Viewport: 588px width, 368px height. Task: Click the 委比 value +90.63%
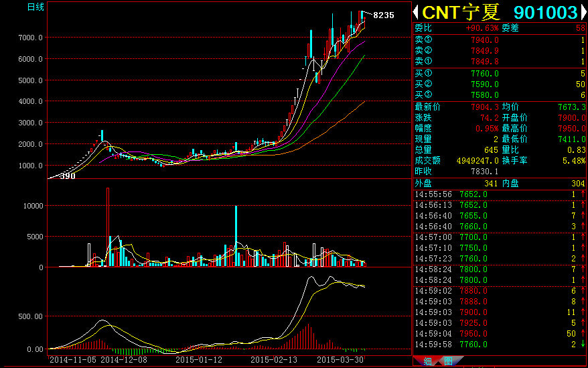482,27
